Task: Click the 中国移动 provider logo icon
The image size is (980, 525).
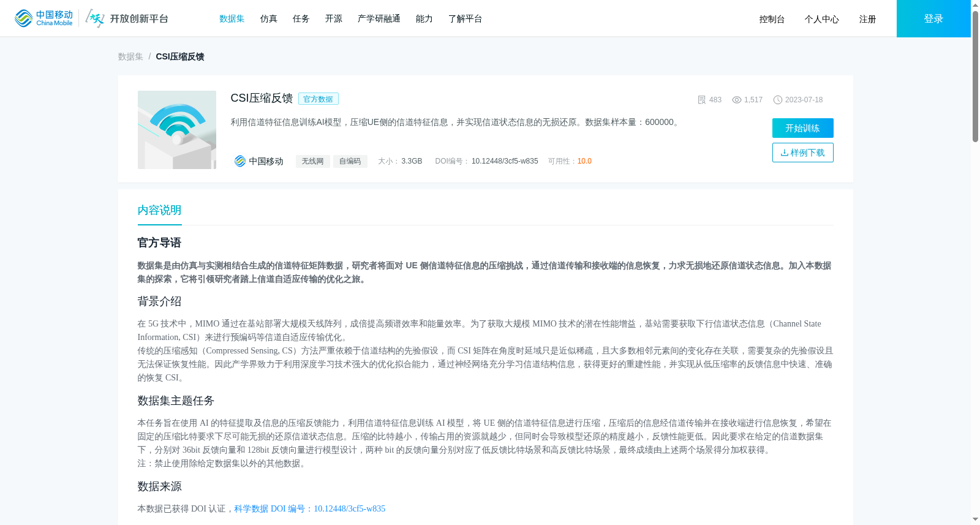Action: 240,161
